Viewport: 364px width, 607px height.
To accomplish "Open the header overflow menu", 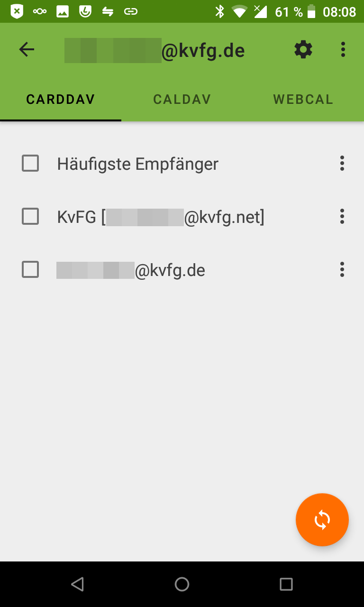I will pyautogui.click(x=343, y=49).
